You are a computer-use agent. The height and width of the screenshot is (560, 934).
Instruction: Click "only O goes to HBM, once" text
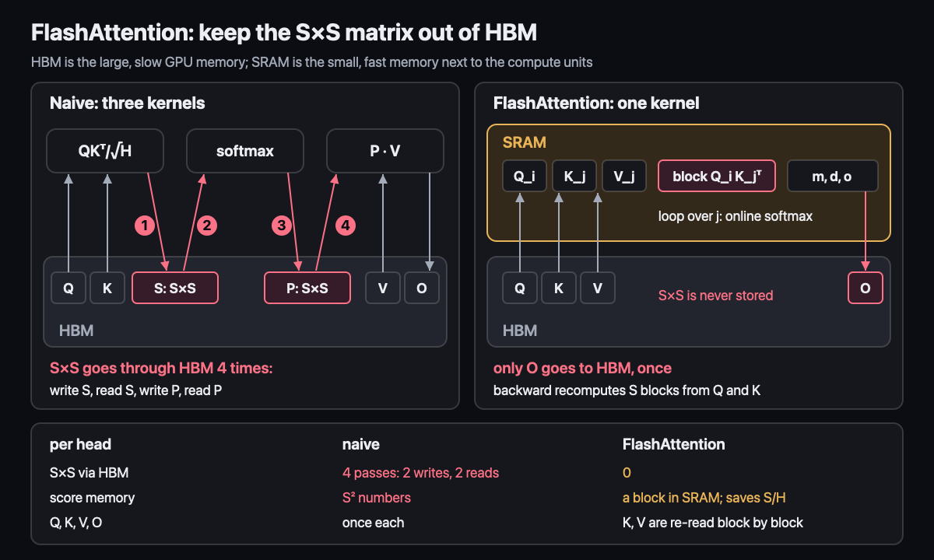582,368
